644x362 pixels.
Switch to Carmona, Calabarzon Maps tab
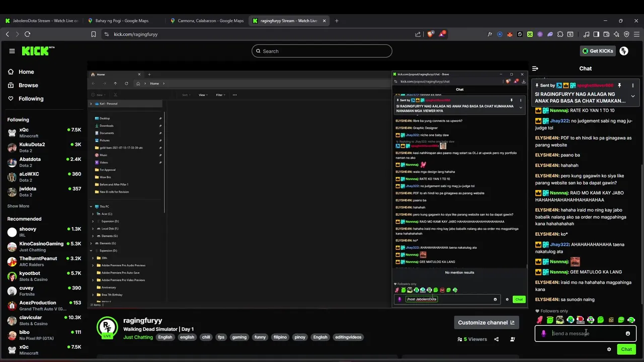pos(207,21)
